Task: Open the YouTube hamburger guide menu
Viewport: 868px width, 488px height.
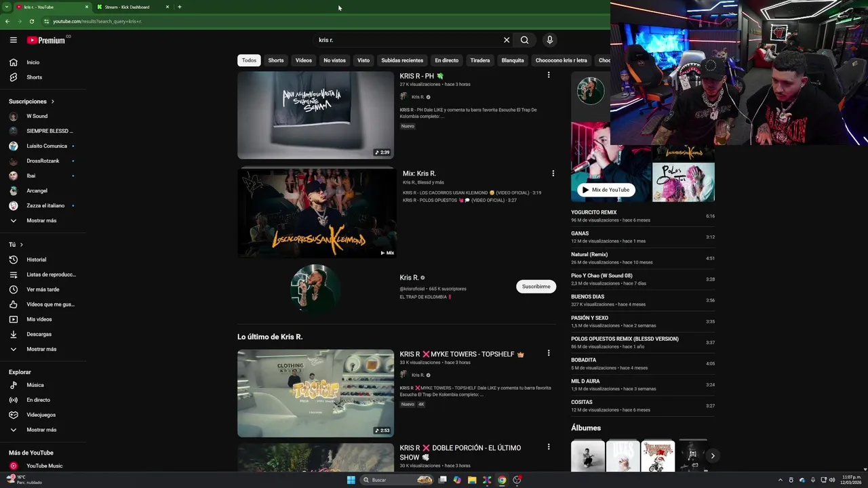Action: [13, 40]
